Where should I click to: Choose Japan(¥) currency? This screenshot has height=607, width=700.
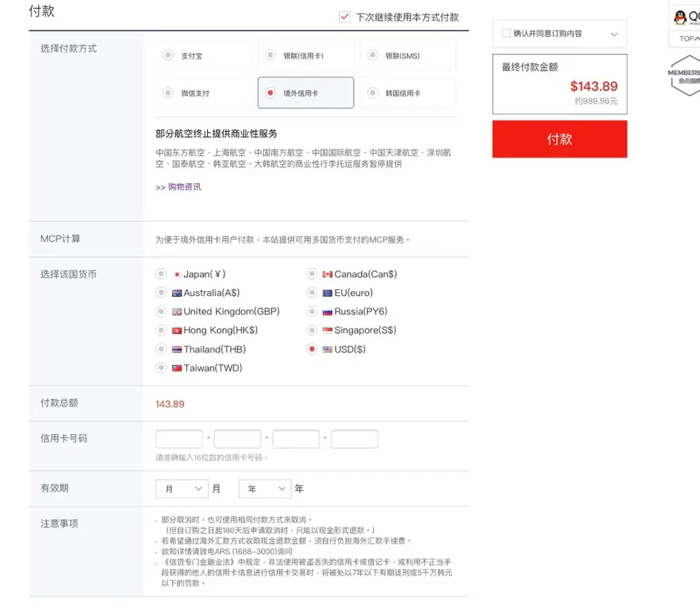click(161, 274)
